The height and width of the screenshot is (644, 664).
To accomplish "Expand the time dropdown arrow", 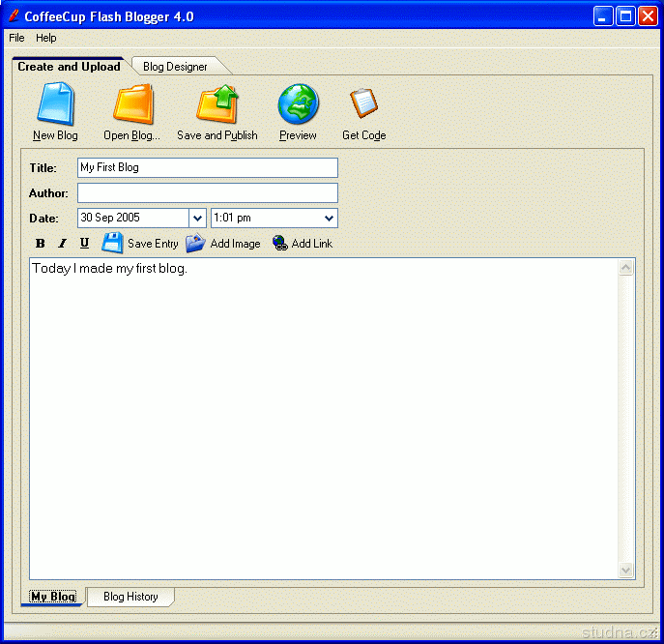I will point(329,219).
